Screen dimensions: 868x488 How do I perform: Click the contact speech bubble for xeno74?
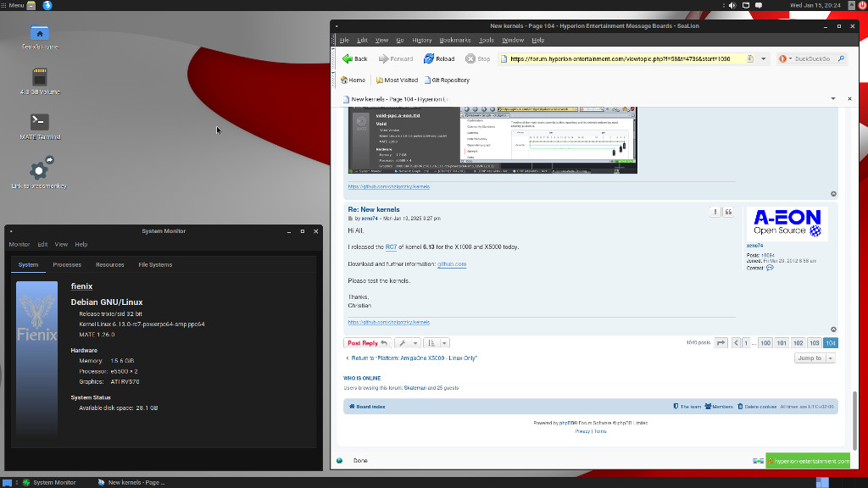[x=770, y=268]
